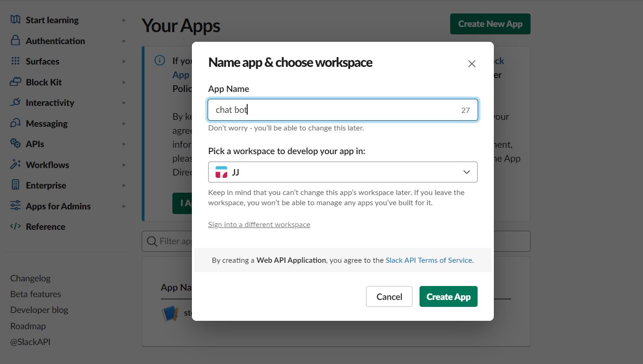This screenshot has width=643, height=364.
Task: Click the Create New App button
Action: [490, 24]
